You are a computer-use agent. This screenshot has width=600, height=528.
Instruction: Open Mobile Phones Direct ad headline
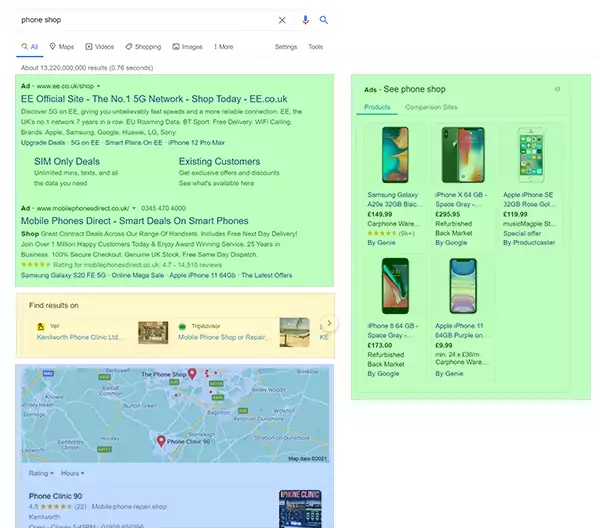(x=135, y=221)
